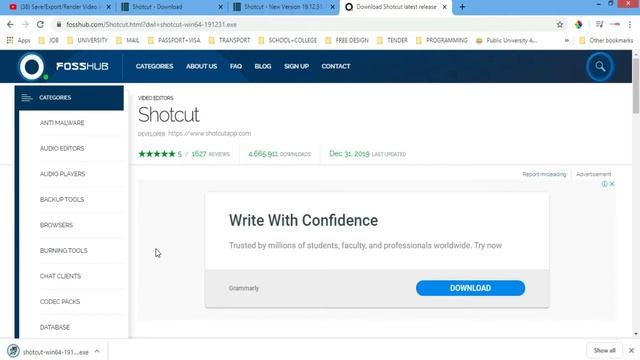Close the downloads bar
The image size is (640, 360).
[x=631, y=351]
